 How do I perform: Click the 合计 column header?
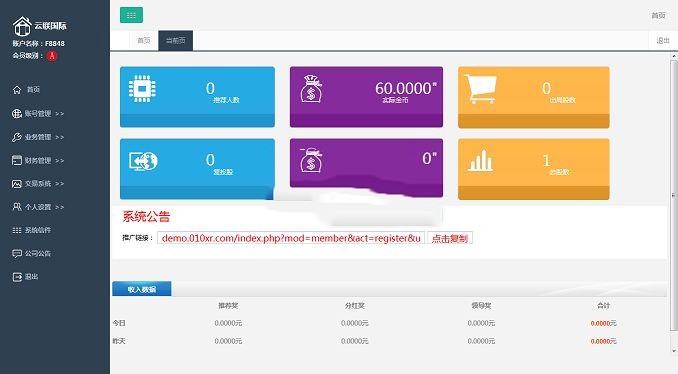(x=603, y=306)
